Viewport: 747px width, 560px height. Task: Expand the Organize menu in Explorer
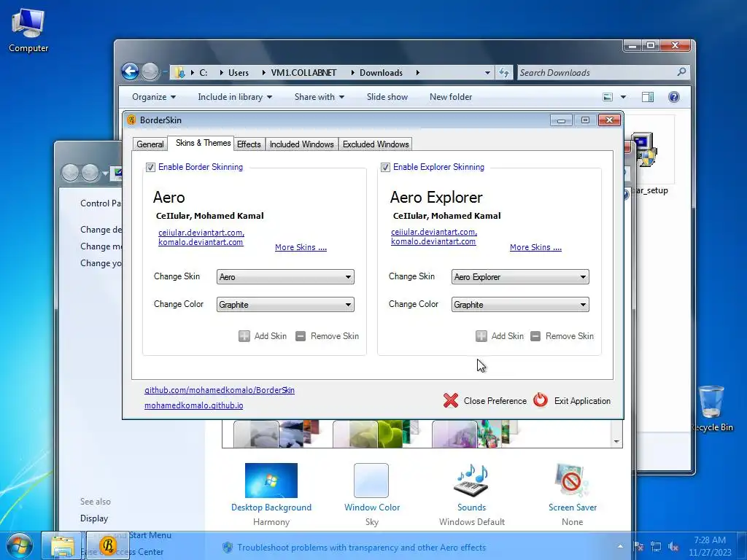tap(154, 97)
